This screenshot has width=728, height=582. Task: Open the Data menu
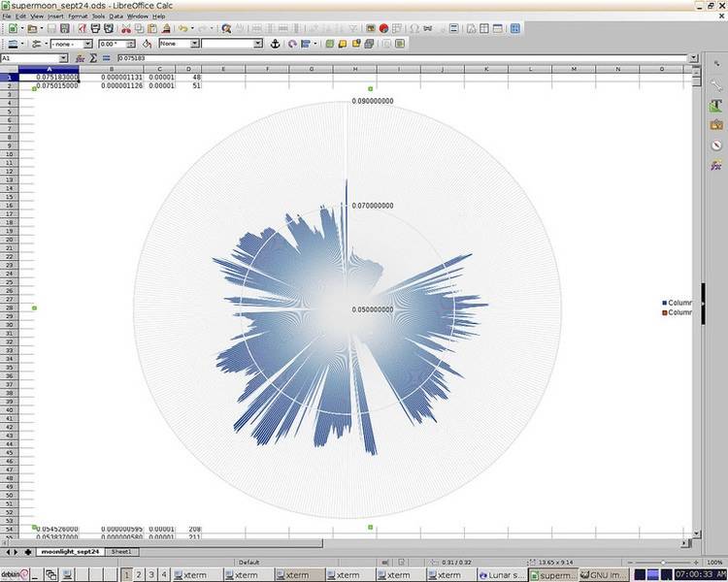click(116, 16)
